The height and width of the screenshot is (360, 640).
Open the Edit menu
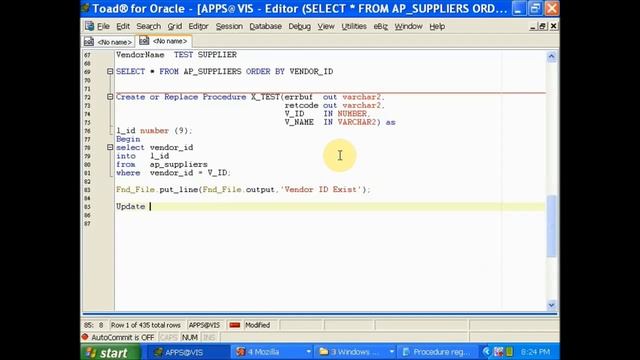pyautogui.click(x=123, y=26)
